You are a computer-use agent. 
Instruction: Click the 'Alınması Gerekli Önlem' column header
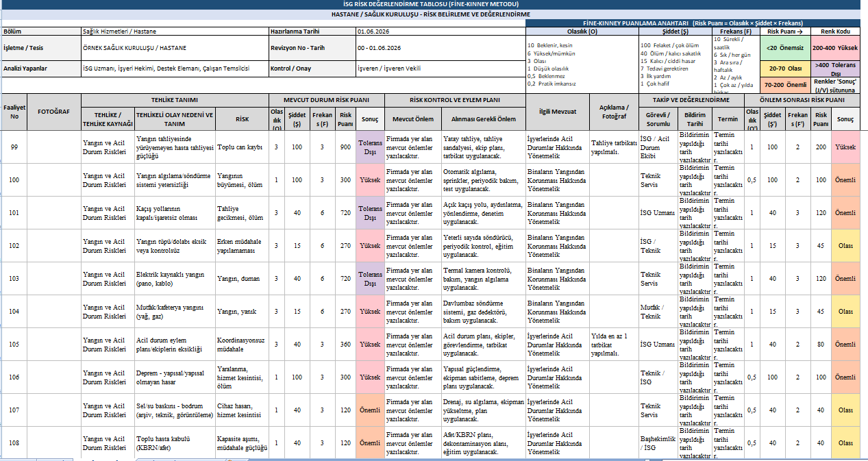pos(483,119)
